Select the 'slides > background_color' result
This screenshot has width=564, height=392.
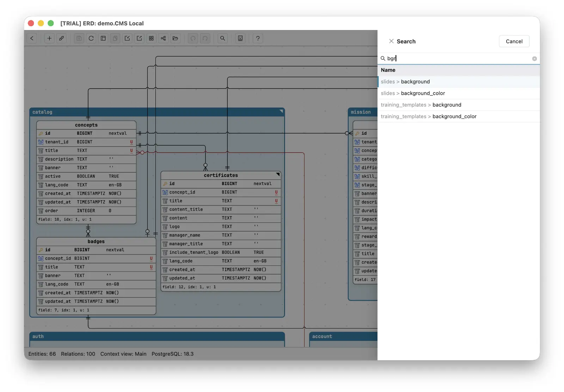pos(459,93)
